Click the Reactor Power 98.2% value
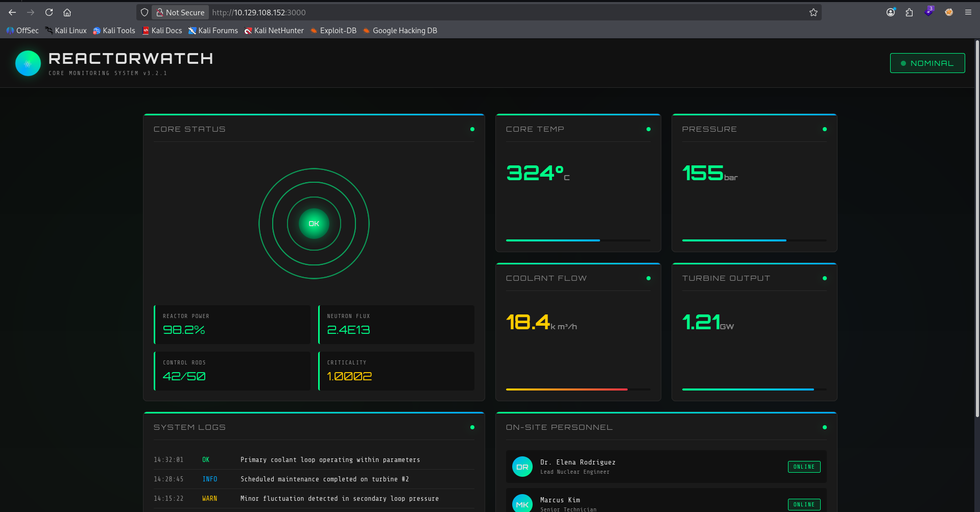The width and height of the screenshot is (980, 512). tap(184, 330)
